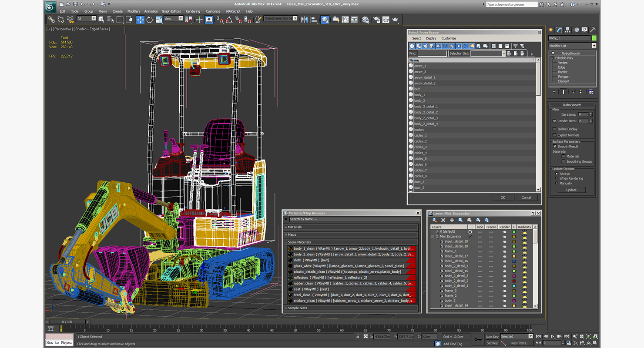Check Separate by Smoothing Groups
Viewport: 644px width, 348px height.
[x=563, y=161]
